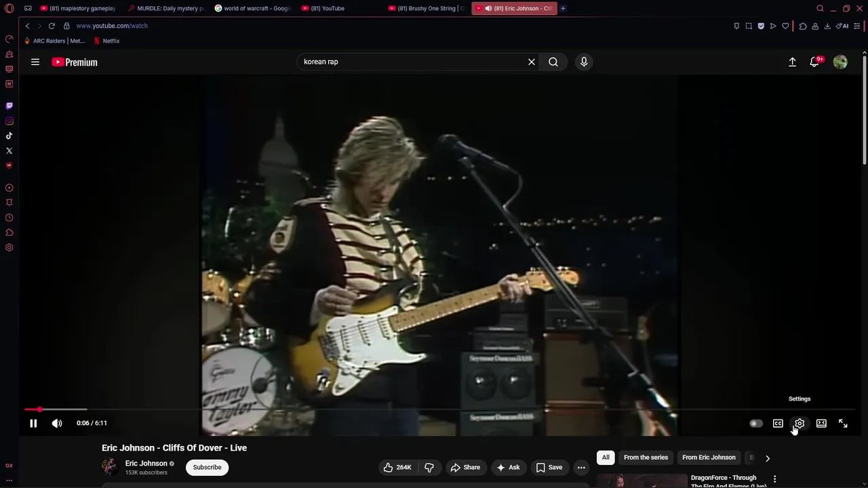The image size is (868, 488).
Task: Select the All filter chip
Action: [x=606, y=457]
